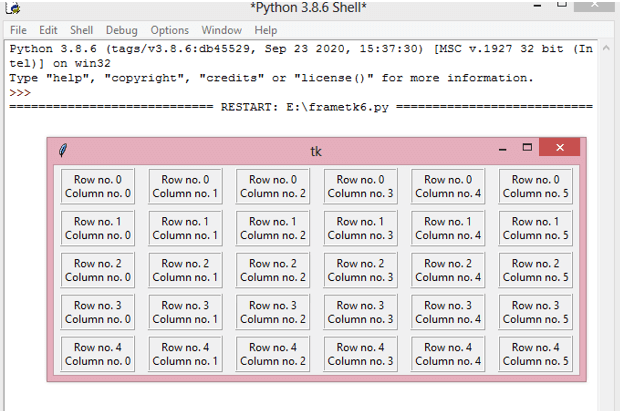Activate the Row no. 2 Column no. 0 button

coord(98,270)
